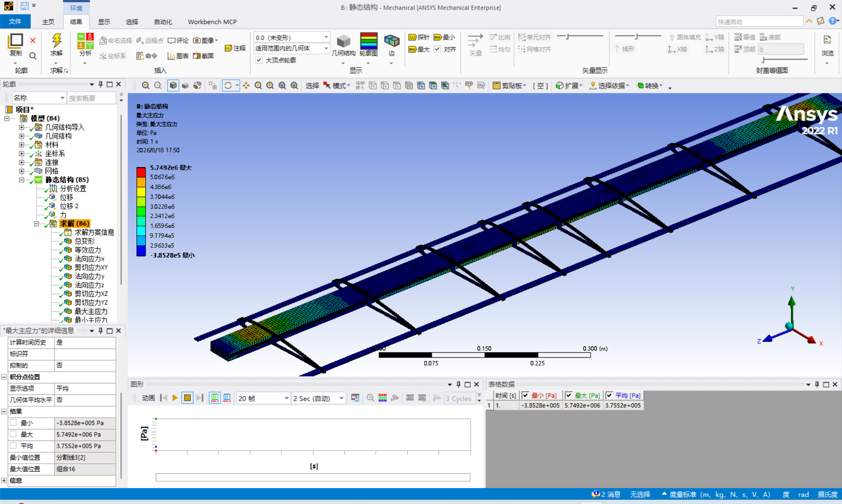Toggle the 平均 result checkbox in details
The image size is (842, 504).
13,446
